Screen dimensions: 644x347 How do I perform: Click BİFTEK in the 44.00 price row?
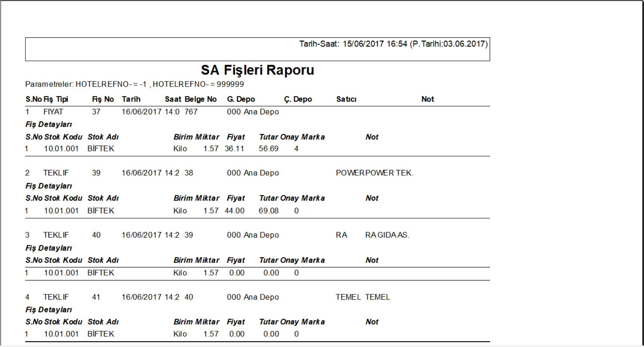point(101,211)
